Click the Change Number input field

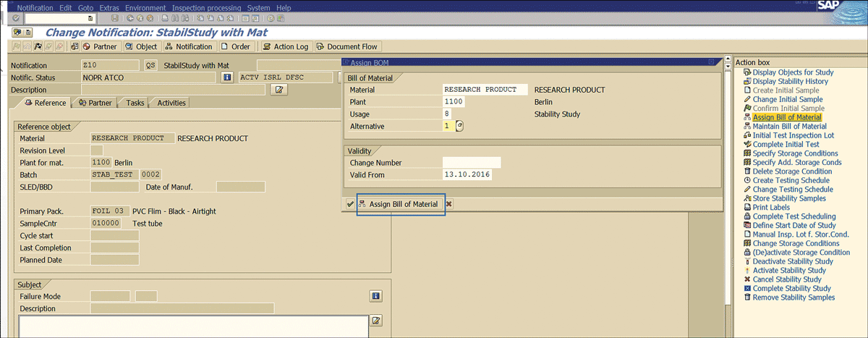[471, 162]
